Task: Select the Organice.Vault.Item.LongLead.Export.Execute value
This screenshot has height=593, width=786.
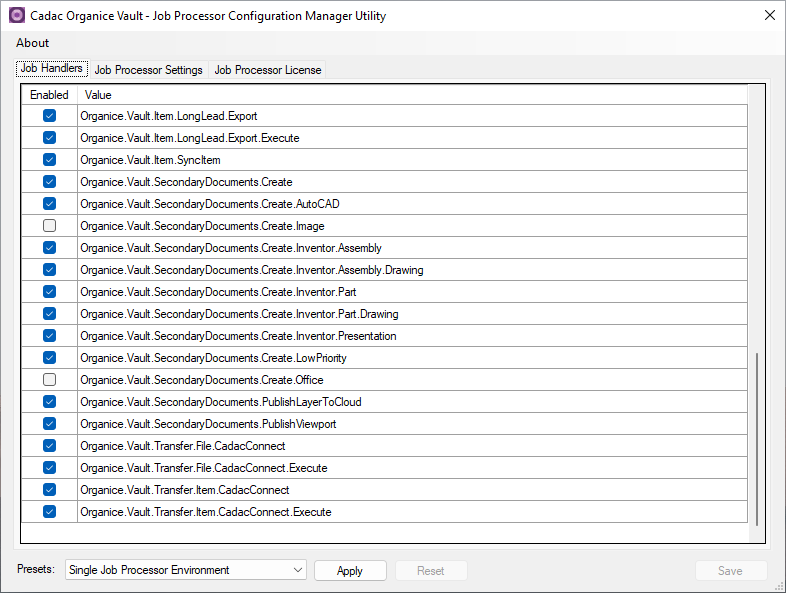Action: (x=189, y=138)
